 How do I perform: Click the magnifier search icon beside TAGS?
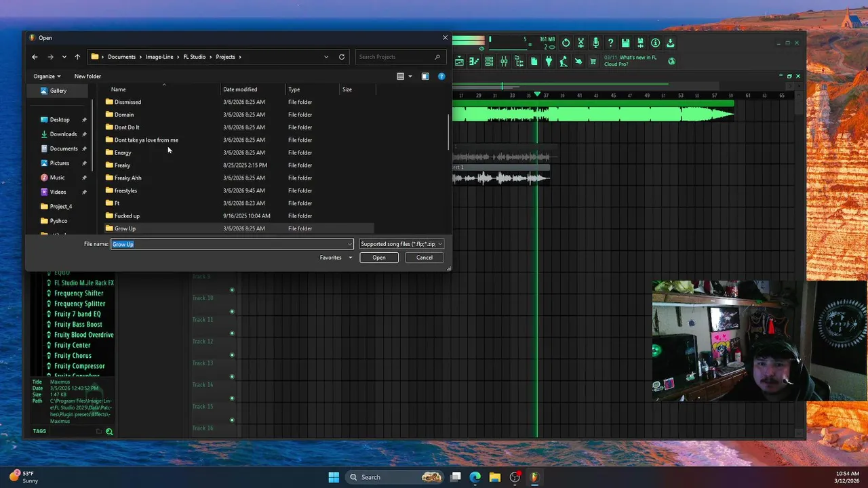click(x=109, y=431)
